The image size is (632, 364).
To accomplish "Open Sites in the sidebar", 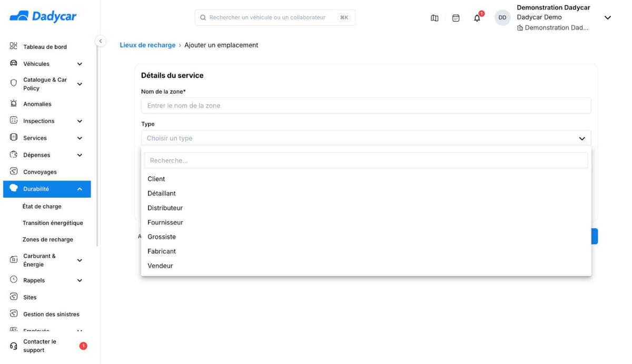I will pyautogui.click(x=30, y=297).
